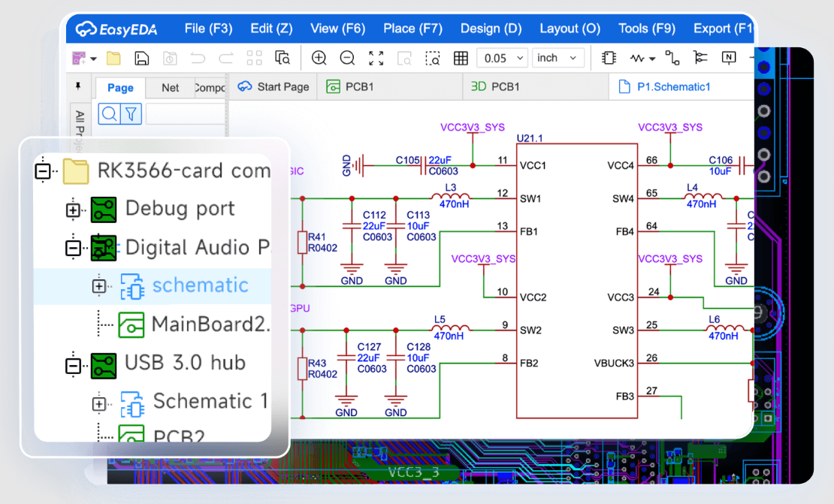Select the net label N icon
834x504 pixels.
tap(729, 58)
